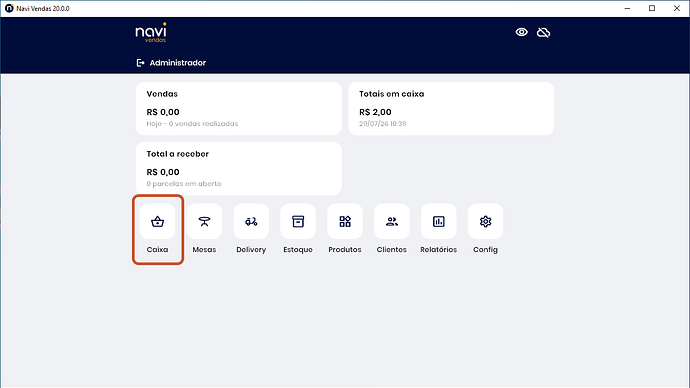Click the R$ 2,00 cash total value

click(x=375, y=112)
